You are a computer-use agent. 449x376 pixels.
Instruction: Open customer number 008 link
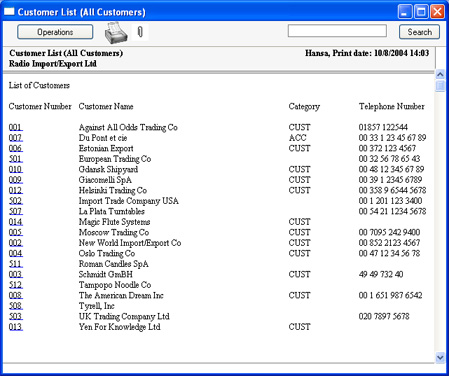(x=16, y=295)
